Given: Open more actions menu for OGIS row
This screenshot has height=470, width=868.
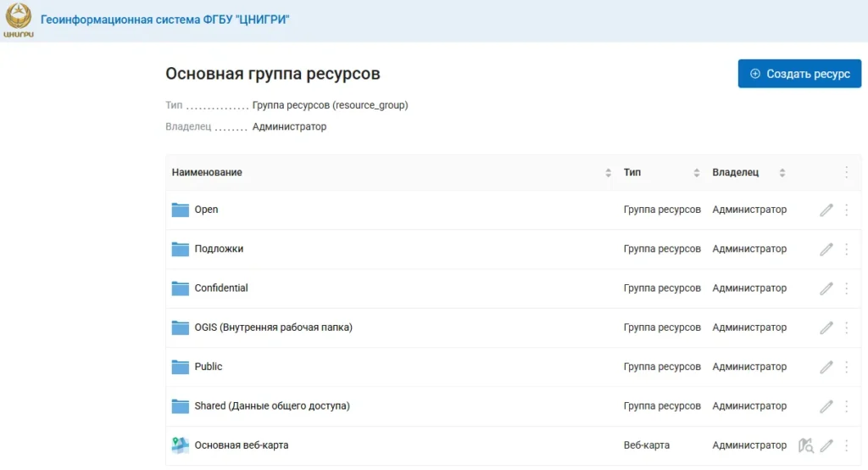Looking at the screenshot, I should coord(847,327).
